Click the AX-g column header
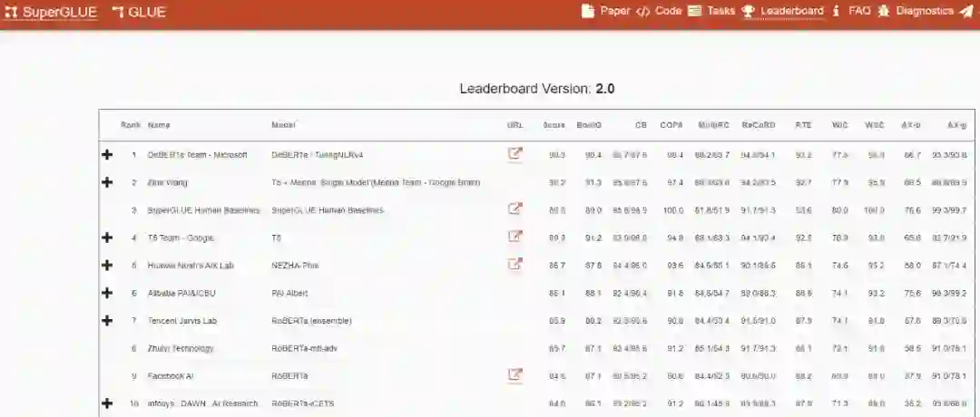The height and width of the screenshot is (417, 980). pyautogui.click(x=957, y=125)
